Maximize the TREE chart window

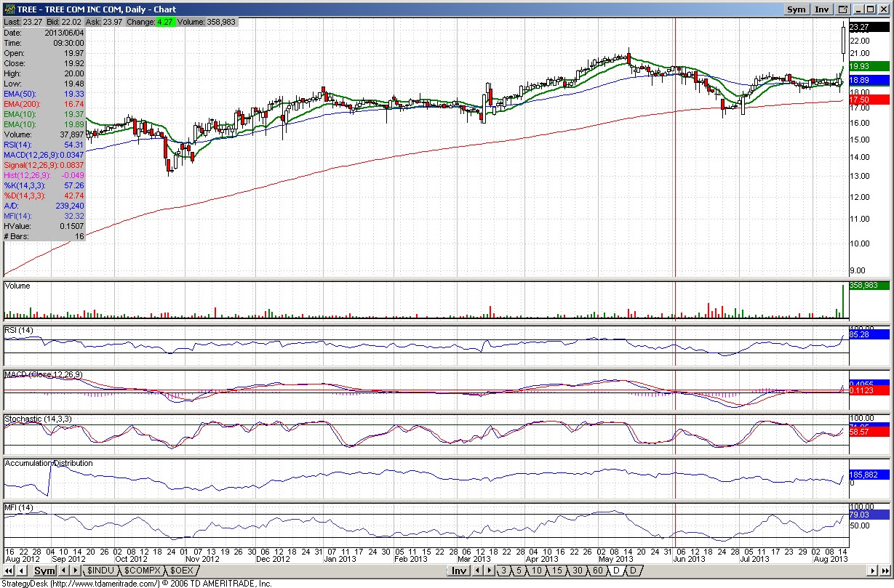click(871, 9)
